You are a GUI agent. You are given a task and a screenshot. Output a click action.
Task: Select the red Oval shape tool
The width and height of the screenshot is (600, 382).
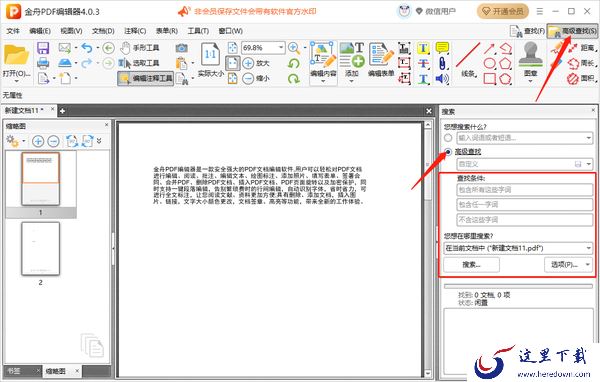click(x=490, y=63)
